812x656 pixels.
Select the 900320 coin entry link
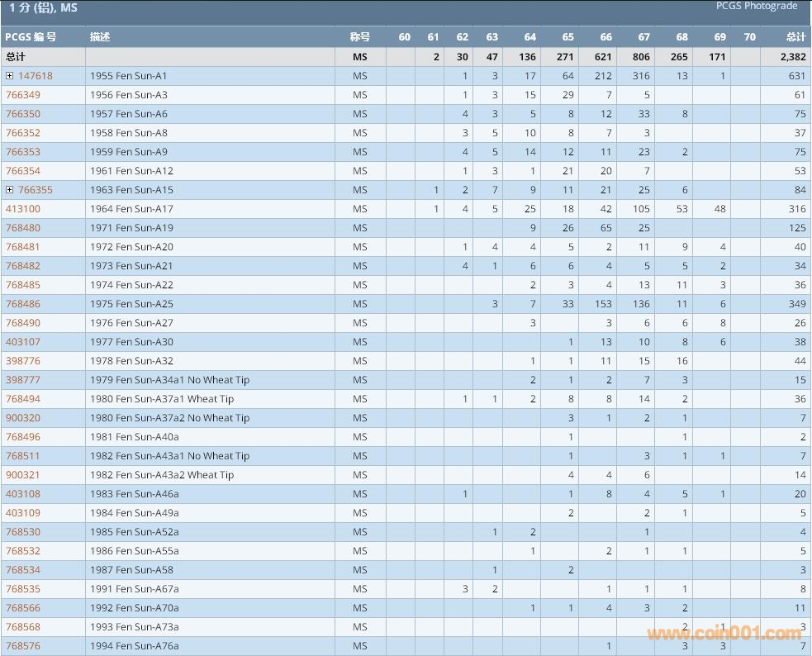tap(23, 418)
